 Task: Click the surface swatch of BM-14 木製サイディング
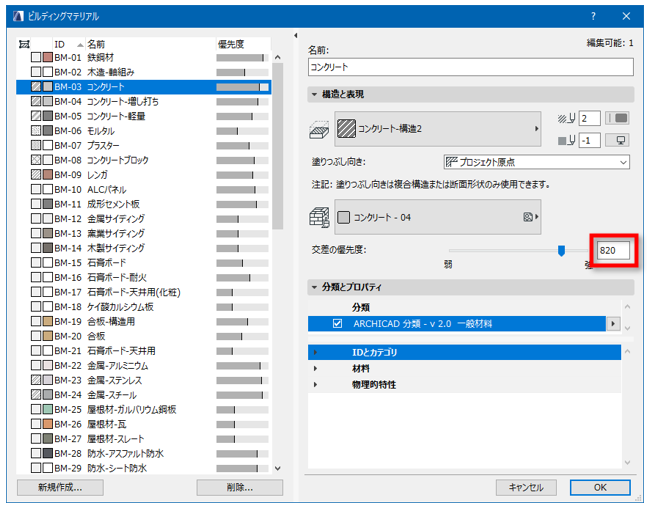coord(48,248)
